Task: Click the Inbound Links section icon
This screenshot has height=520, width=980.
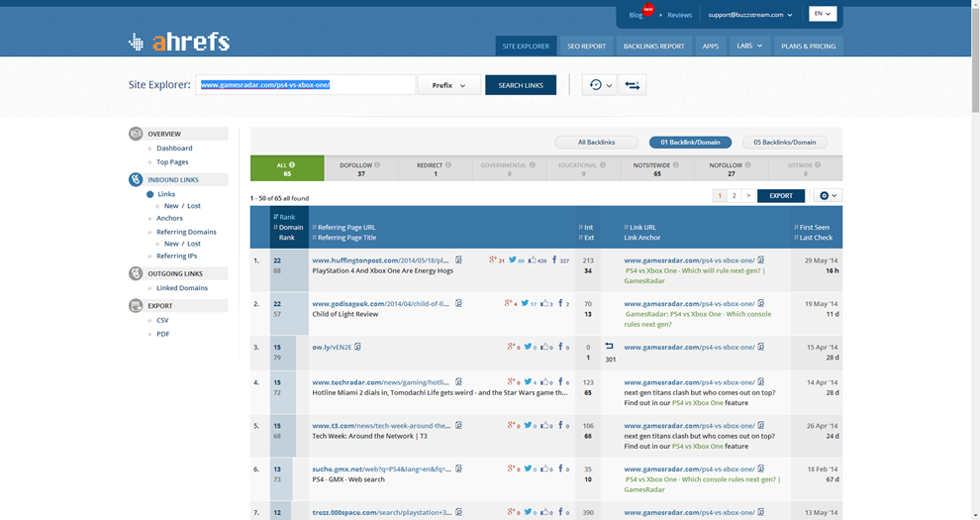Action: pyautogui.click(x=136, y=179)
